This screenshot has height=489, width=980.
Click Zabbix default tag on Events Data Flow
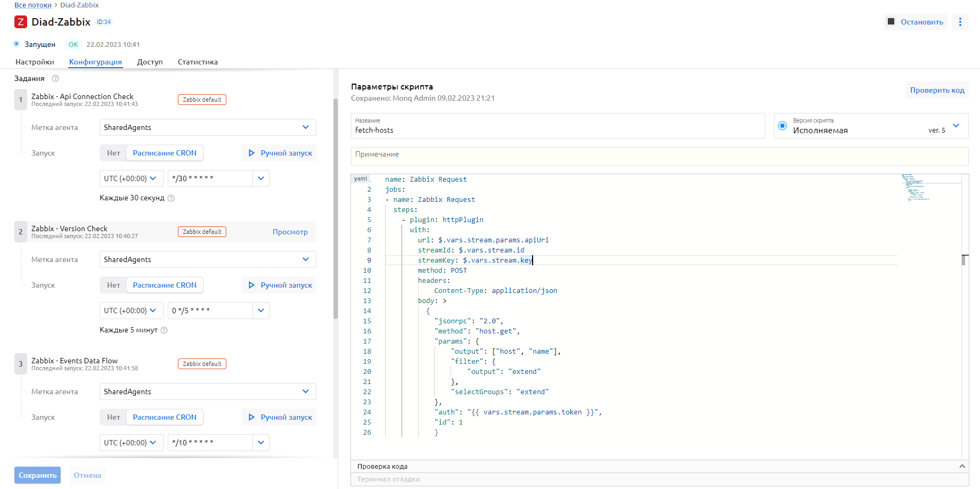pos(202,364)
